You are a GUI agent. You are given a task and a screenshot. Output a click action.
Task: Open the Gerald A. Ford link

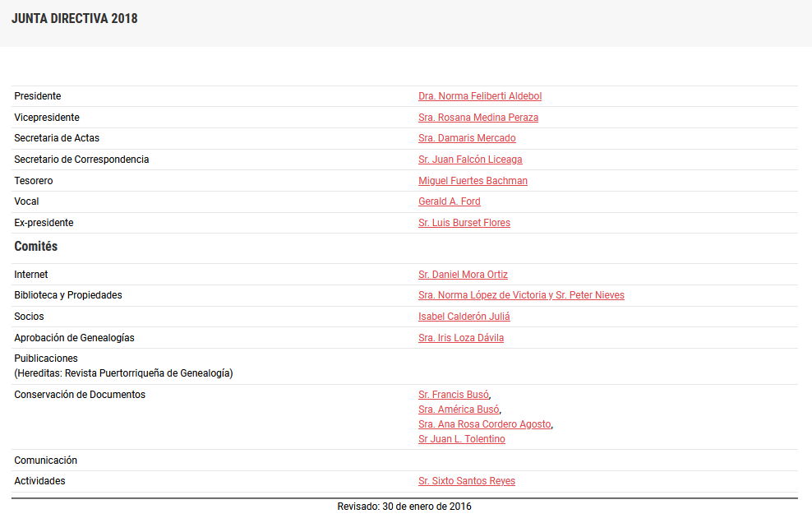449,201
